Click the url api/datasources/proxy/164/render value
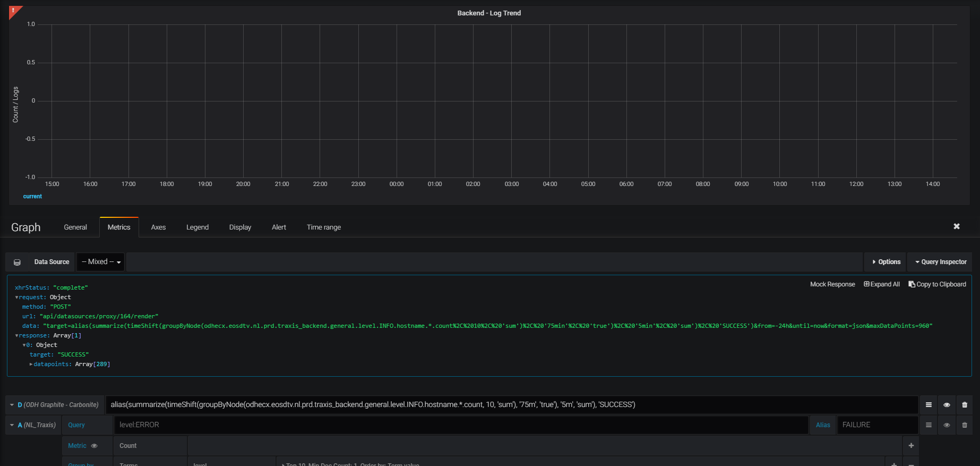This screenshot has width=980, height=466. click(99, 316)
